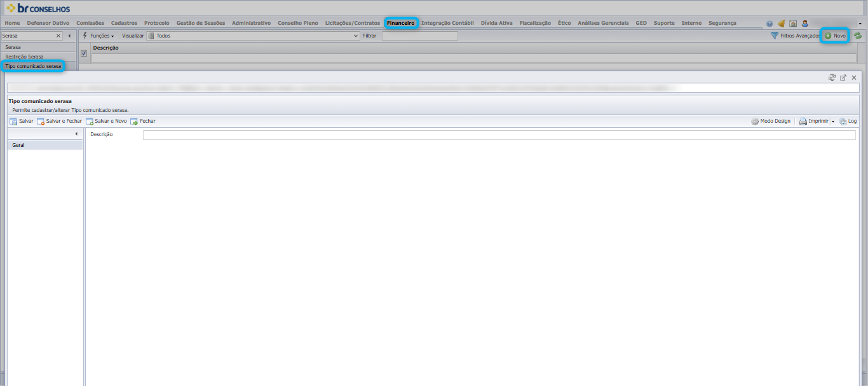Open the Log viewer
868x386 pixels.
pyautogui.click(x=848, y=121)
